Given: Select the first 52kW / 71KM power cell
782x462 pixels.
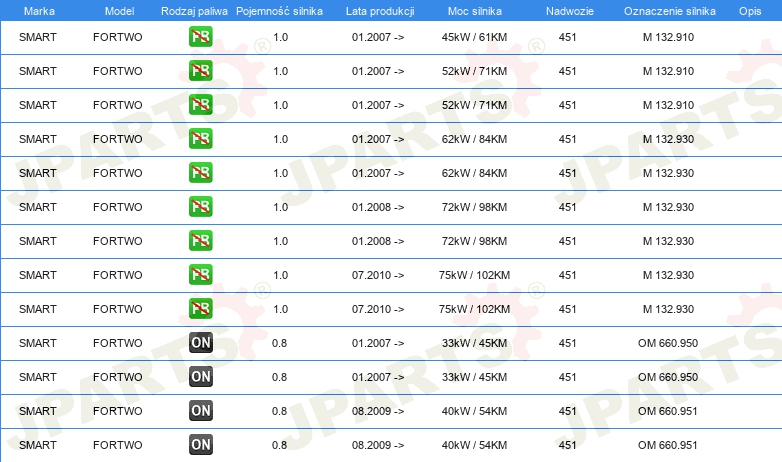Looking at the screenshot, I should (x=474, y=71).
